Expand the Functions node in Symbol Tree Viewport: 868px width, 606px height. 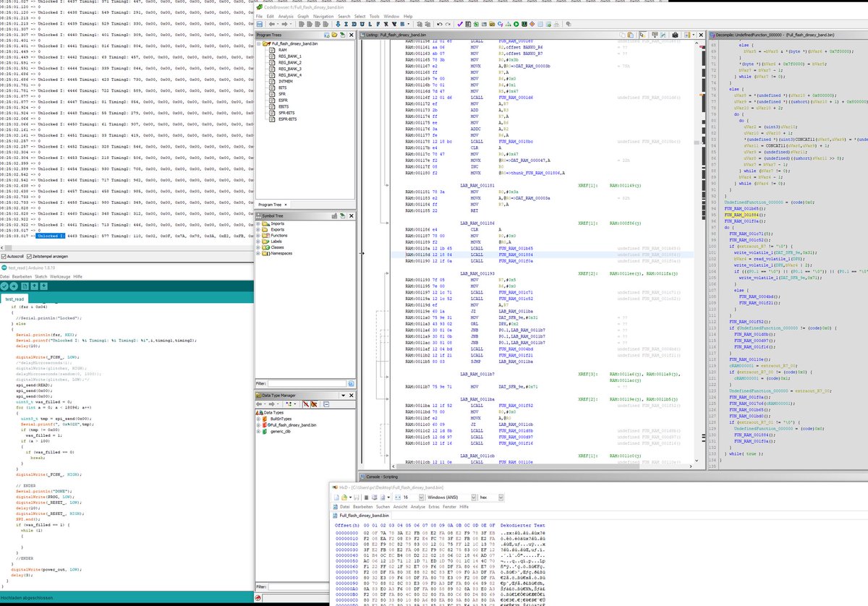click(258, 236)
